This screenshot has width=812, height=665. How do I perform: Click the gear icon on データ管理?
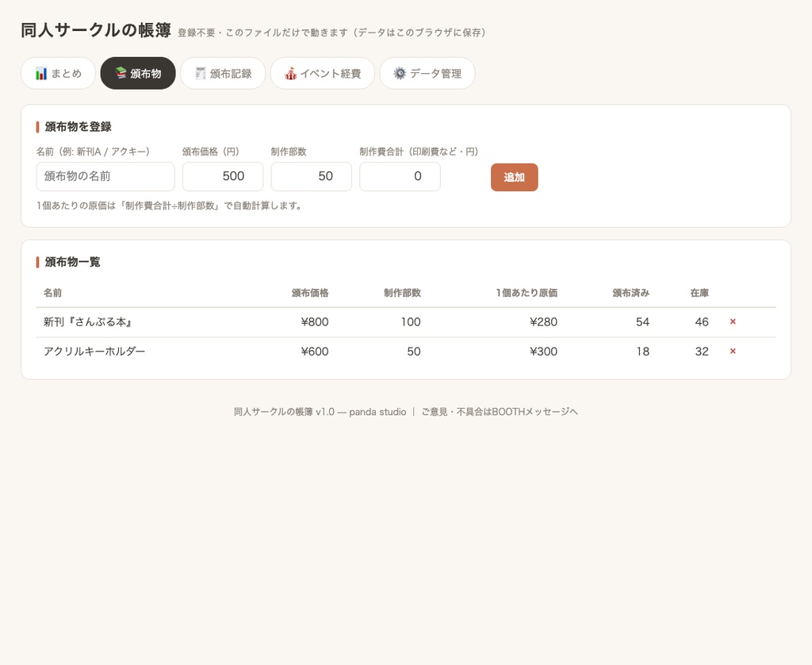click(x=400, y=73)
